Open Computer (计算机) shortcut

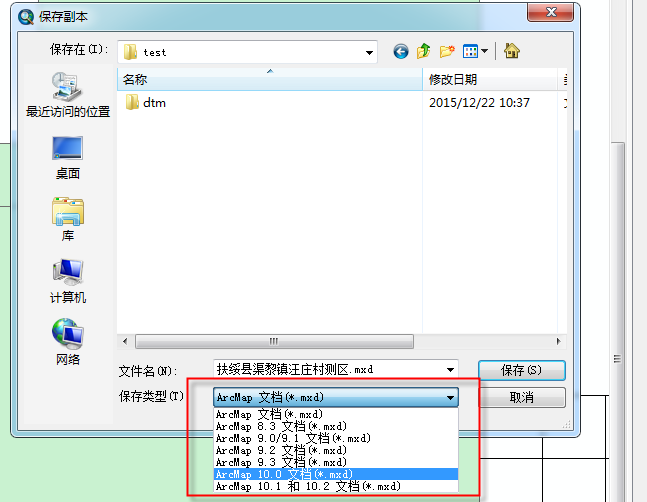68,281
